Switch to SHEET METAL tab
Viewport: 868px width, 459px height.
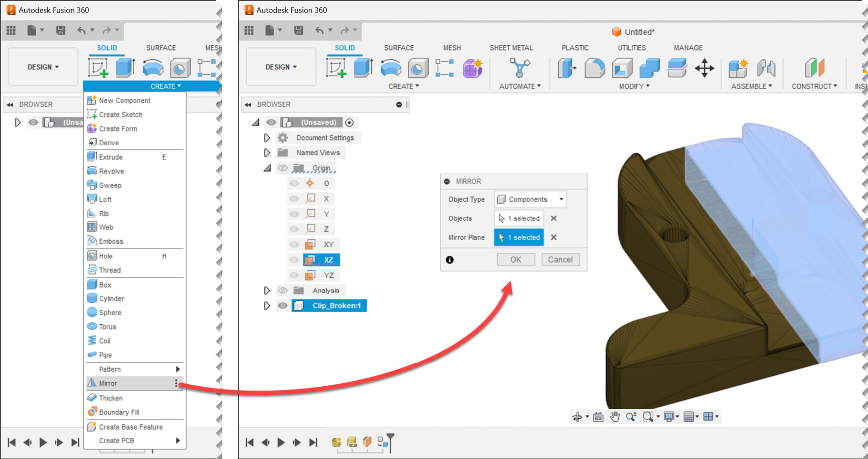point(511,47)
